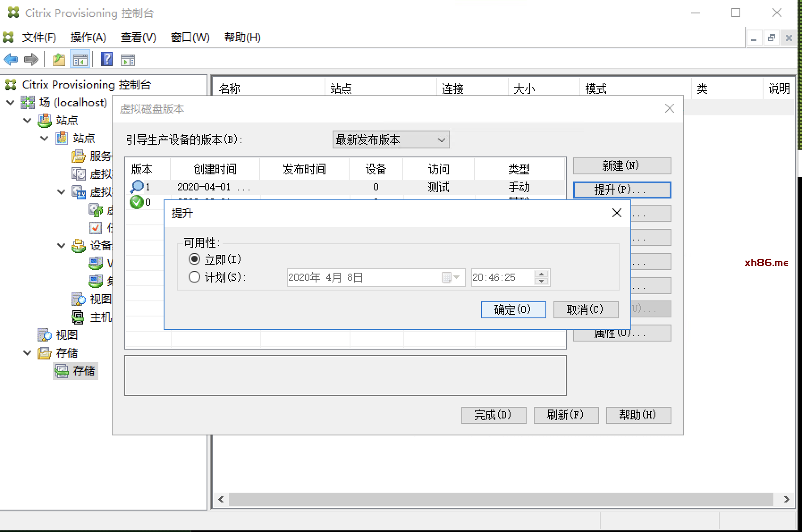
Task: Toggle the show/hide console tree icon
Action: pyautogui.click(x=80, y=59)
